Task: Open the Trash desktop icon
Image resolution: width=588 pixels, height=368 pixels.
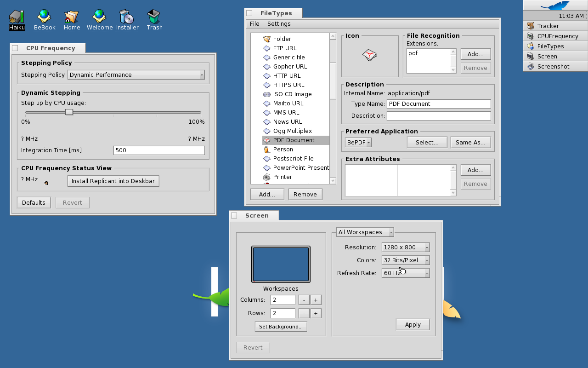Action: click(154, 17)
